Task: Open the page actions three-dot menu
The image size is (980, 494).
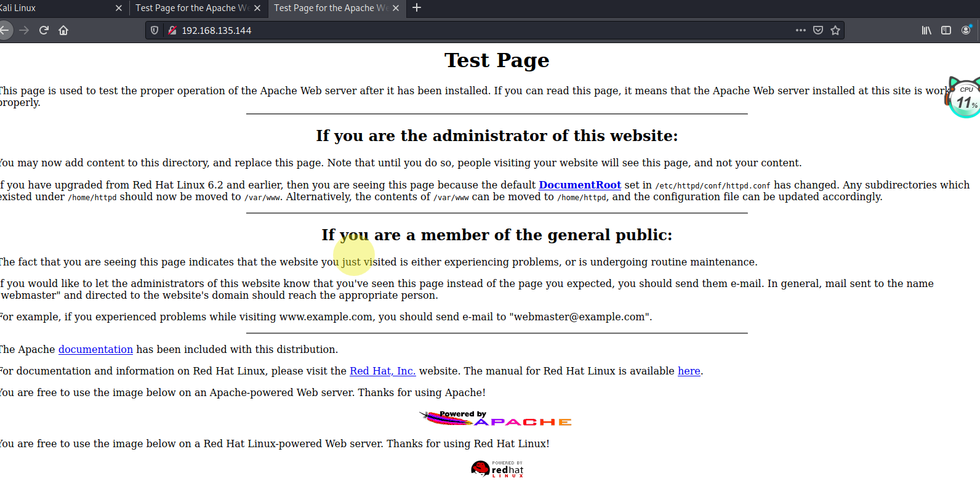Action: pyautogui.click(x=800, y=30)
